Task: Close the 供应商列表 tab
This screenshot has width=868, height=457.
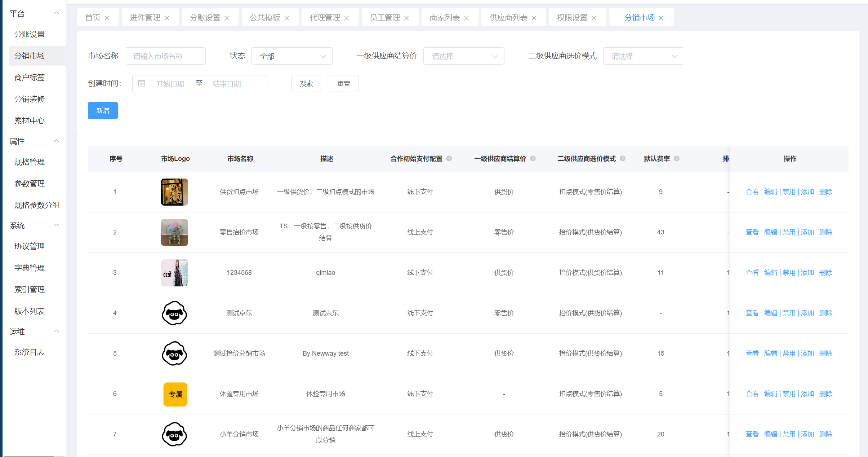Action: click(x=534, y=18)
